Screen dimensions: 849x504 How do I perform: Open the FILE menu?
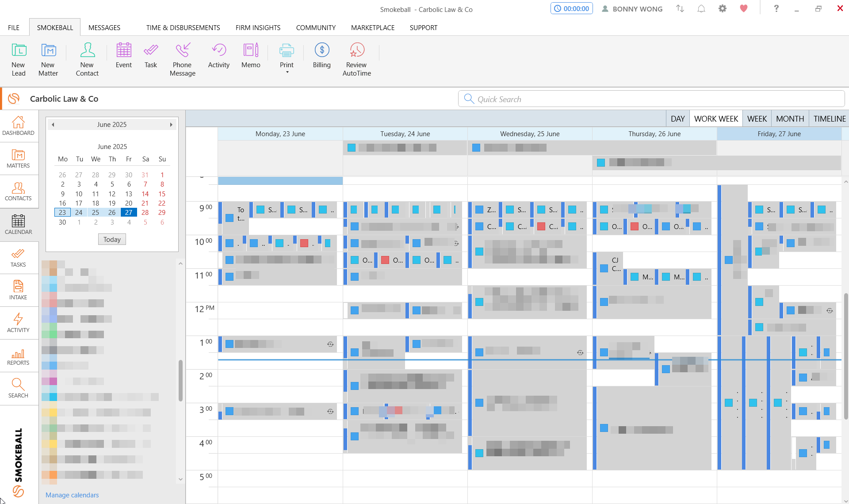point(14,27)
